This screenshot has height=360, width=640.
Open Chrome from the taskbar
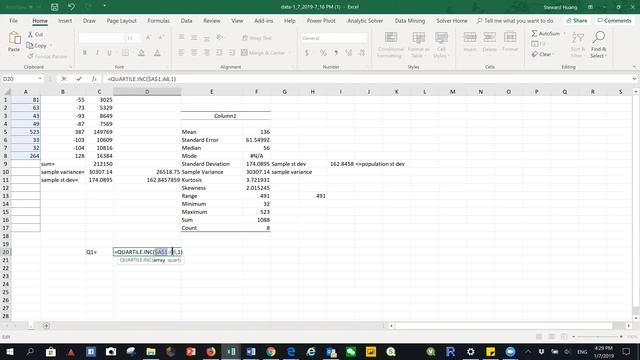tap(271, 351)
